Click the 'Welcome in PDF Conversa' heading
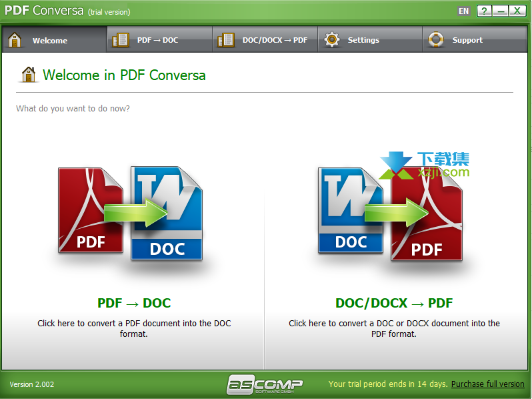The height and width of the screenshot is (399, 532). tap(124, 75)
